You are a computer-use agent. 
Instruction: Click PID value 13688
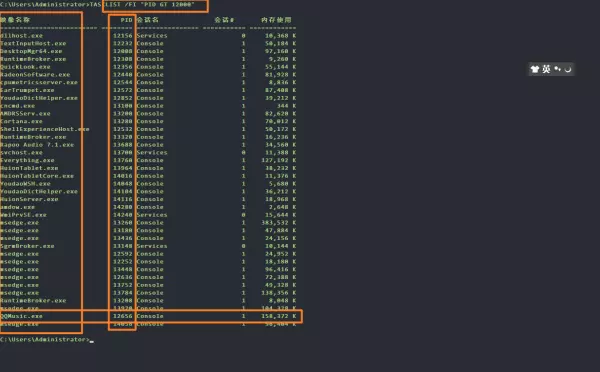pyautogui.click(x=122, y=145)
